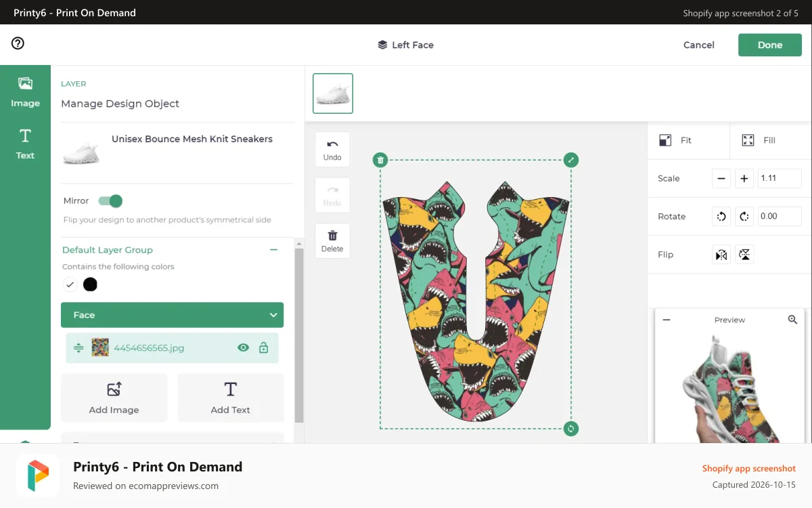The width and height of the screenshot is (812, 508).
Task: Increase scale with plus button
Action: click(x=744, y=179)
